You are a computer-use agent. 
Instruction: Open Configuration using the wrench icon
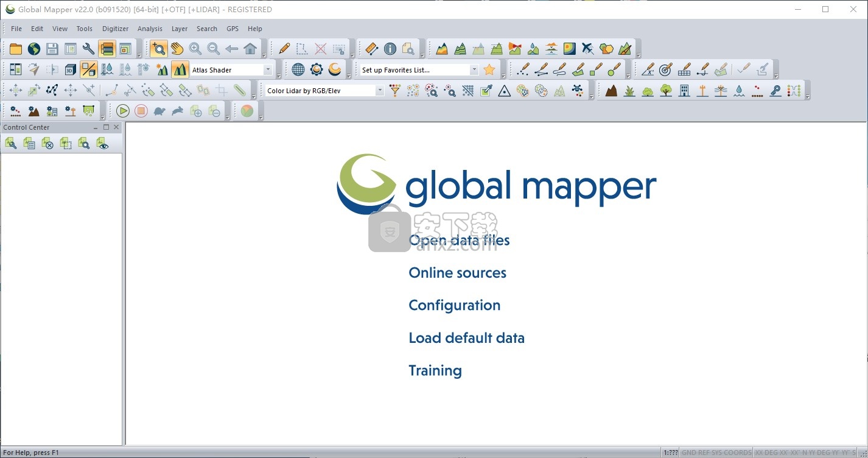point(89,49)
